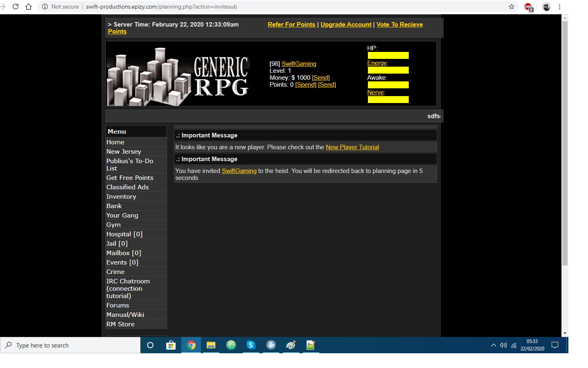The width and height of the screenshot is (588, 368).
Task: Click the address bar URL
Action: click(161, 7)
